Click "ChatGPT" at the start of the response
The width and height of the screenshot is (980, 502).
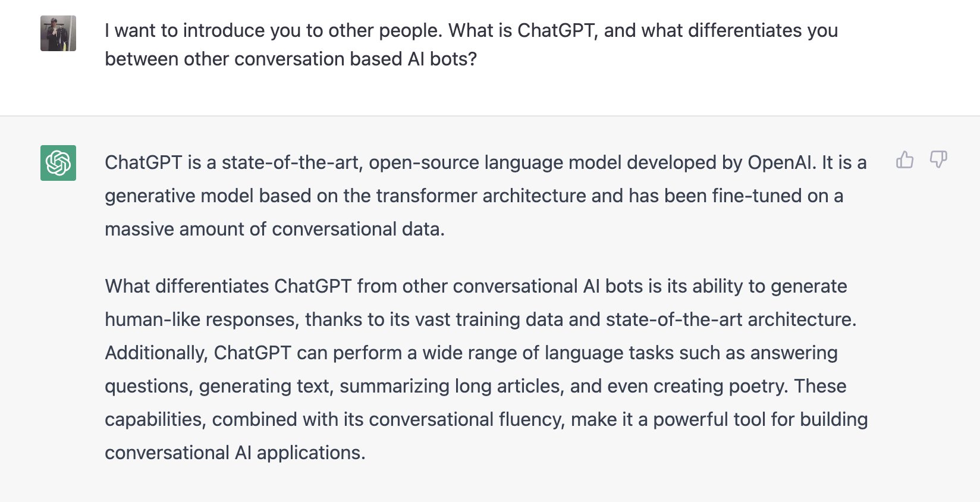pos(143,162)
